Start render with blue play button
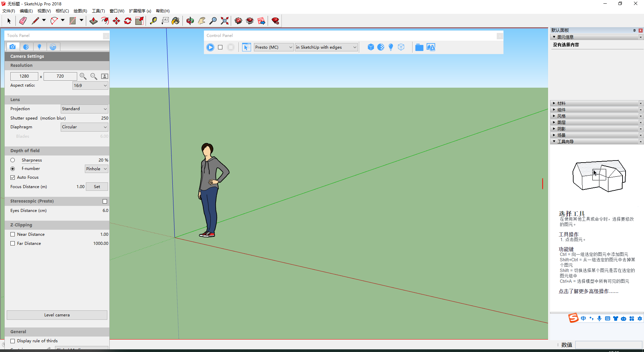Viewport: 644px width, 352px height. pyautogui.click(x=210, y=47)
